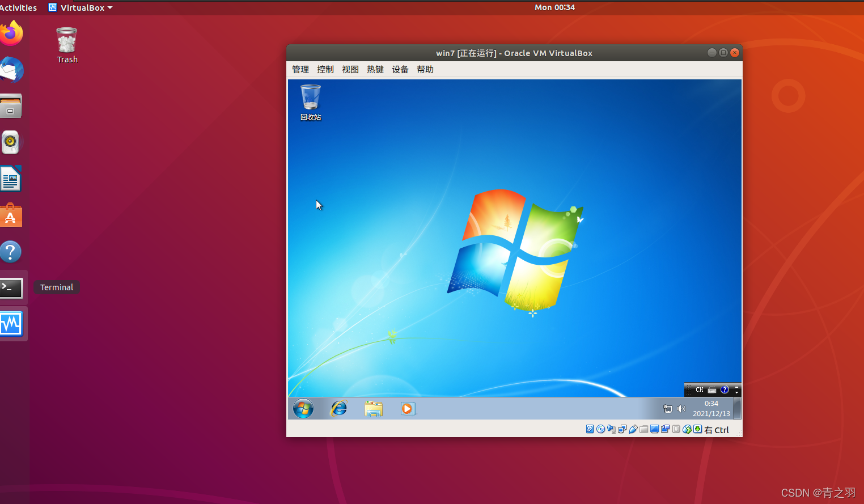Open the 回收站 recycle bin icon
Viewport: 864px width, 504px height.
(x=311, y=102)
